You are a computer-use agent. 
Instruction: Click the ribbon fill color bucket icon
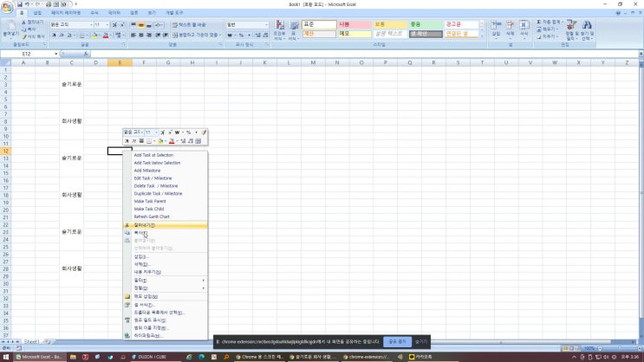[x=94, y=36]
